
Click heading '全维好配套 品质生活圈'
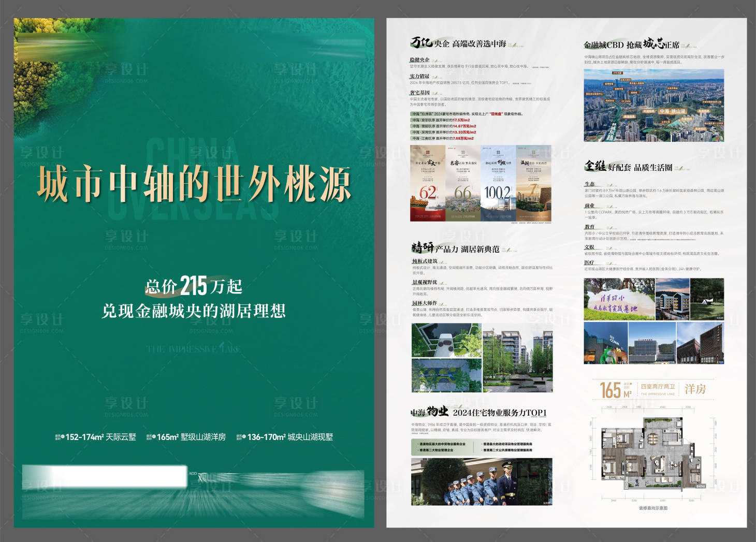coord(628,167)
